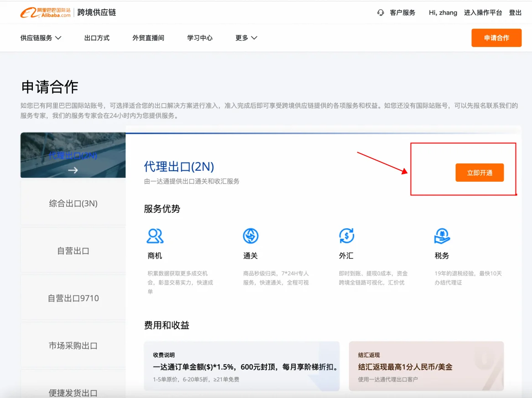This screenshot has height=398, width=532.
Task: Click the Alibaba.com logo
Action: [x=46, y=13]
